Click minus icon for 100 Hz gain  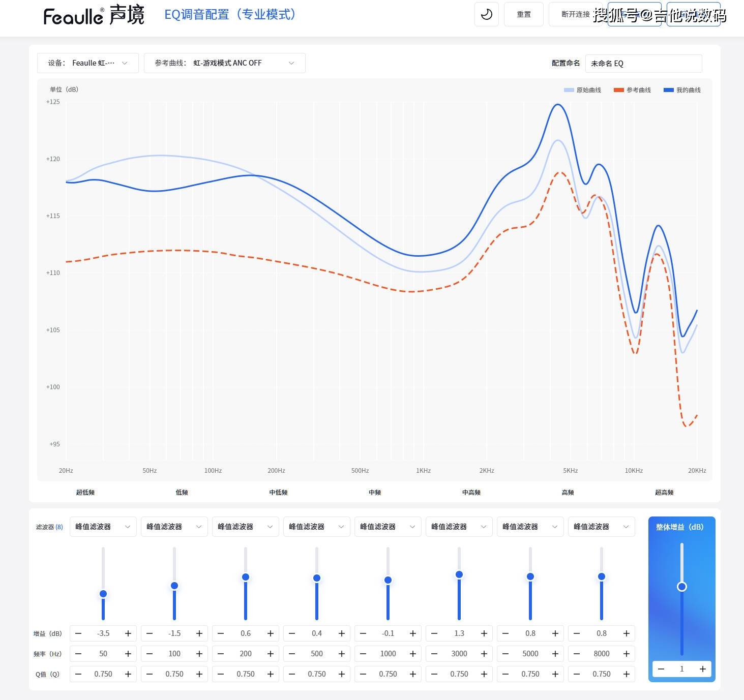(150, 633)
